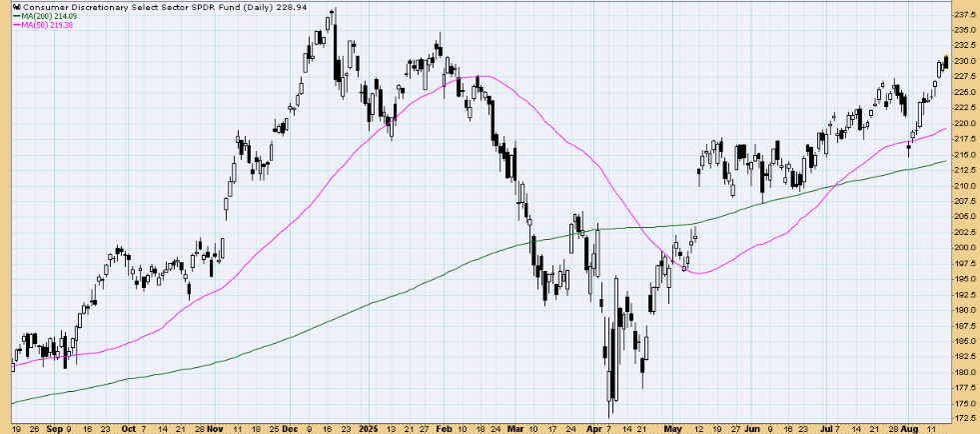980x434 pixels.
Task: Click the Aug label on the date axis
Action: click(907, 430)
